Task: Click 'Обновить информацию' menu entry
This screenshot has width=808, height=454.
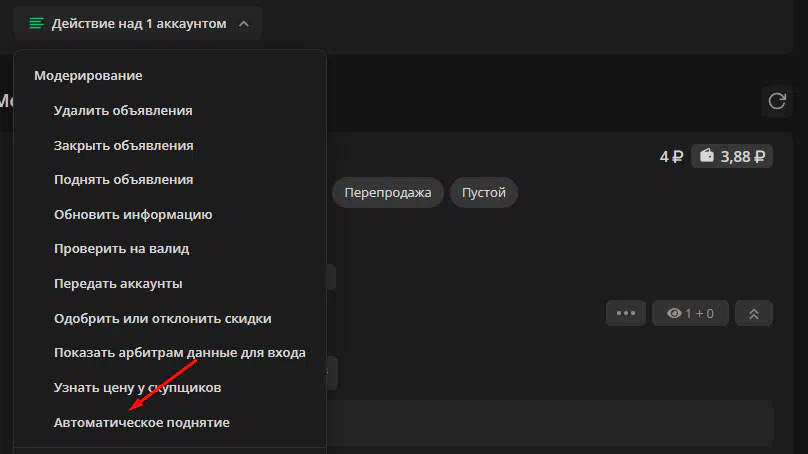Action: (133, 214)
